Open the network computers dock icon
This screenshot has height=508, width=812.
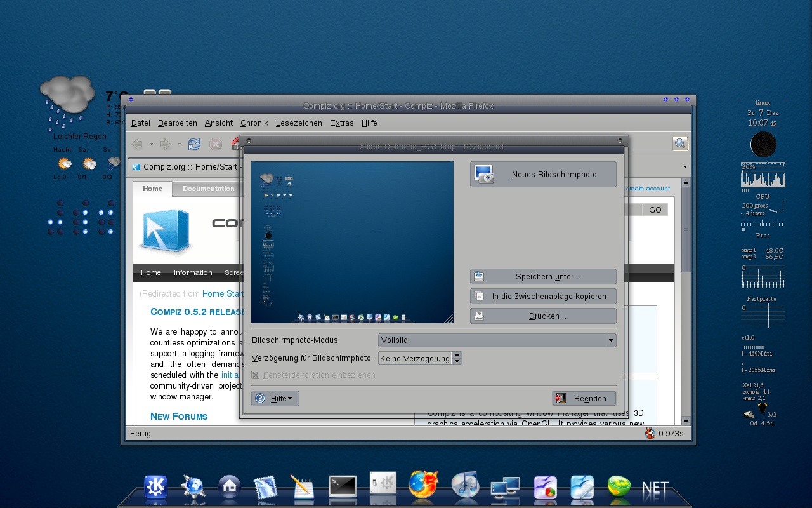pos(506,488)
